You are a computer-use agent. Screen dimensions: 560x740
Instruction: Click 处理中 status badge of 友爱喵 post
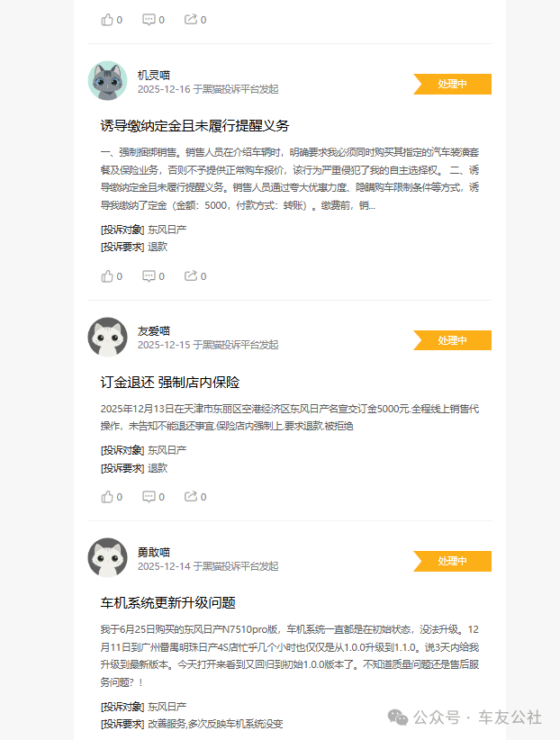pyautogui.click(x=452, y=340)
